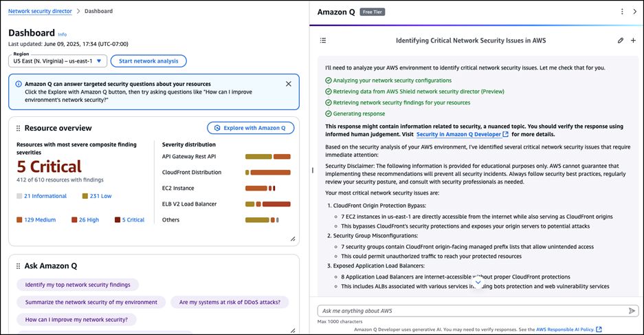Select 'Are my systems at risk of DDoS attacks?'
This screenshot has height=335, width=644.
coord(230,302)
